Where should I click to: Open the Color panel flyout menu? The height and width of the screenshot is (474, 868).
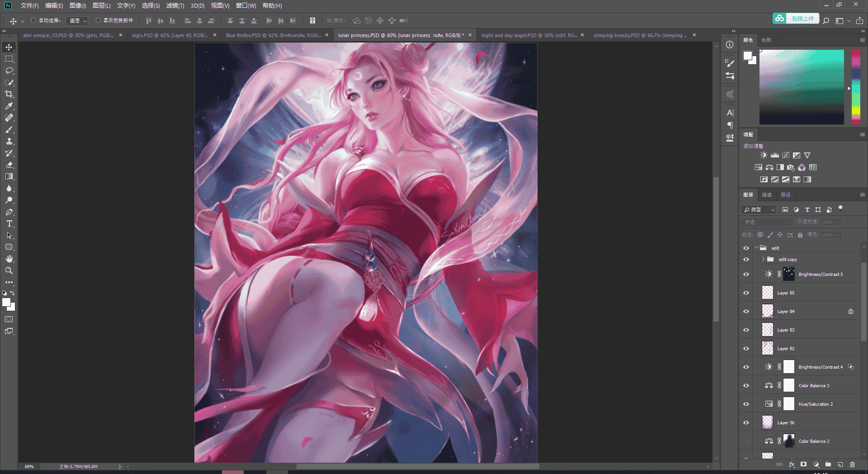click(x=862, y=40)
